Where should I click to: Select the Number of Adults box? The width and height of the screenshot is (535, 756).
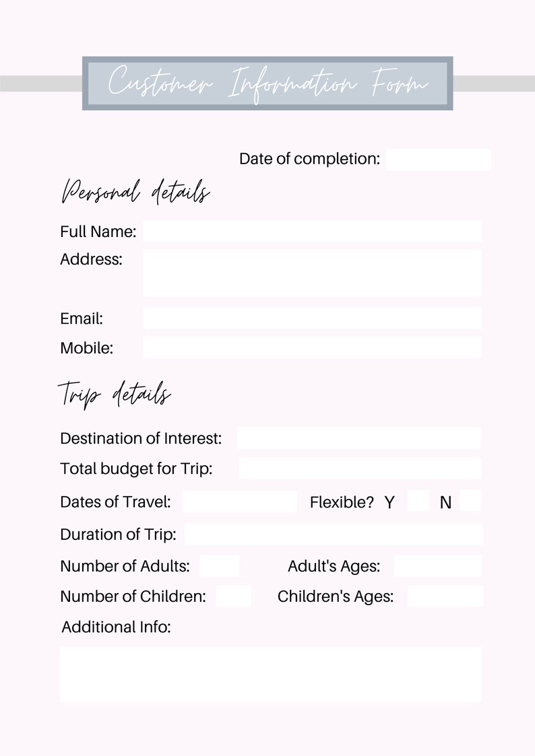(x=220, y=565)
